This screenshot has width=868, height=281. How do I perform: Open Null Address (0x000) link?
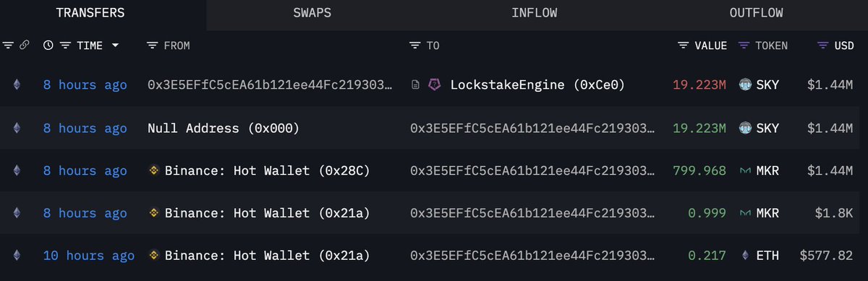pyautogui.click(x=224, y=128)
